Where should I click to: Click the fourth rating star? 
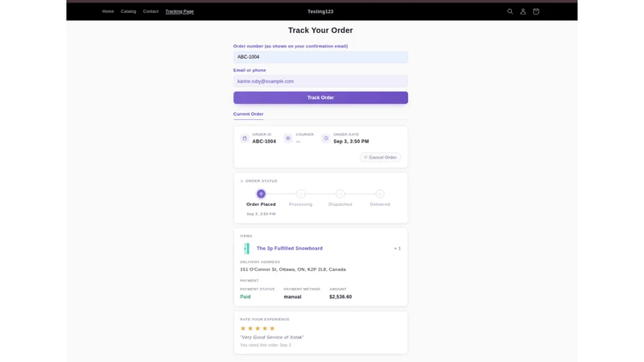(x=265, y=328)
